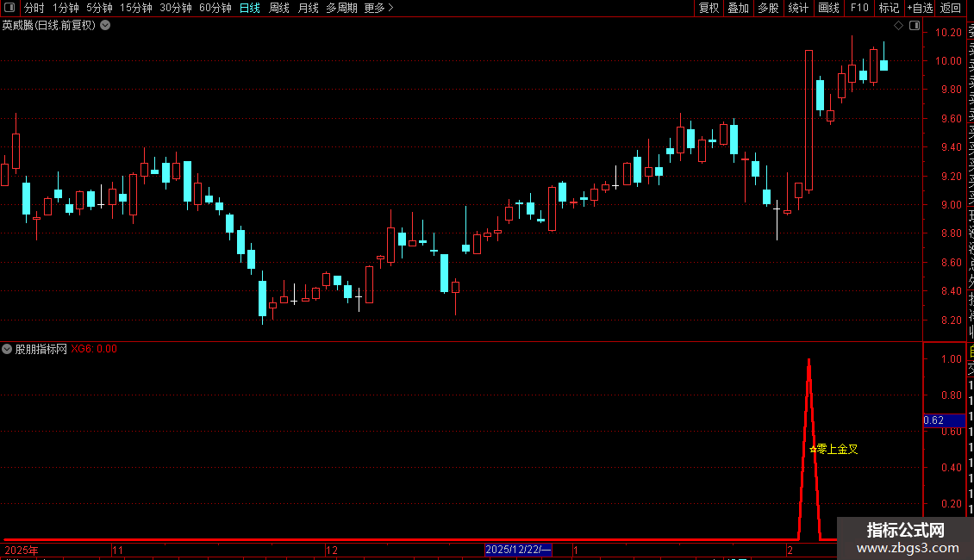
Task: Click the 股朋指标网 indicator name
Action: click(41, 349)
